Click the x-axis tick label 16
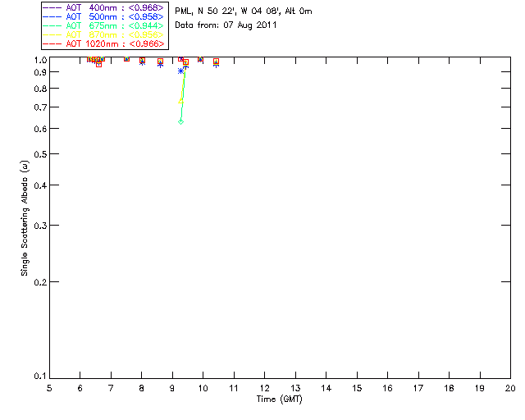The width and height of the screenshot is (525, 420). (x=388, y=388)
